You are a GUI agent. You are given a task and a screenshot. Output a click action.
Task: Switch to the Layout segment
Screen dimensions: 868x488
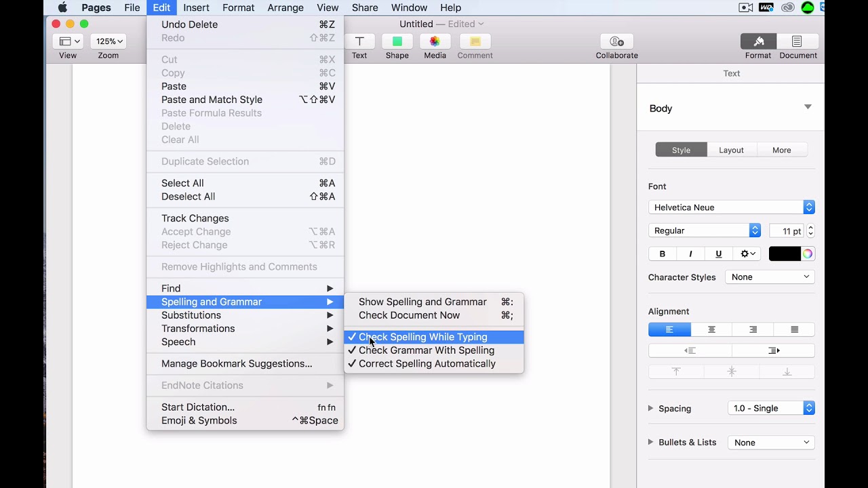point(731,150)
